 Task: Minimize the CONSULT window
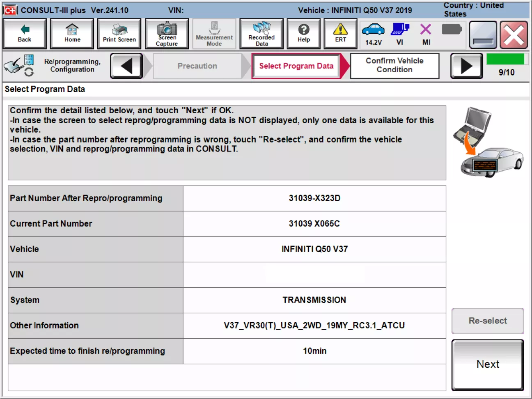(483, 34)
